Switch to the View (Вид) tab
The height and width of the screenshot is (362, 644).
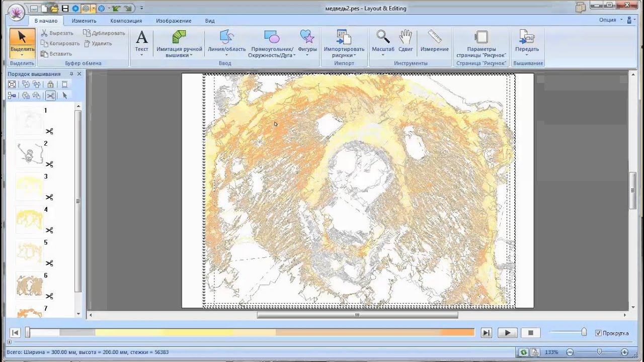click(210, 21)
